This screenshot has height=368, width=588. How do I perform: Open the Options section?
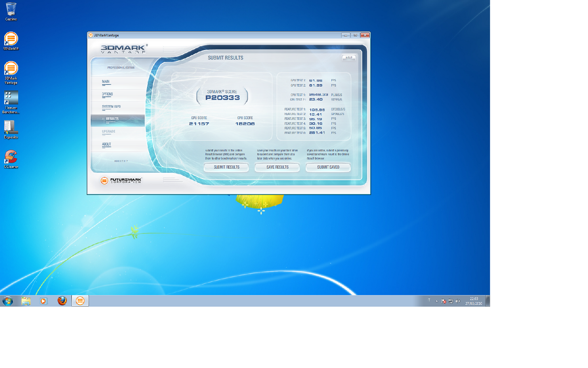click(108, 95)
